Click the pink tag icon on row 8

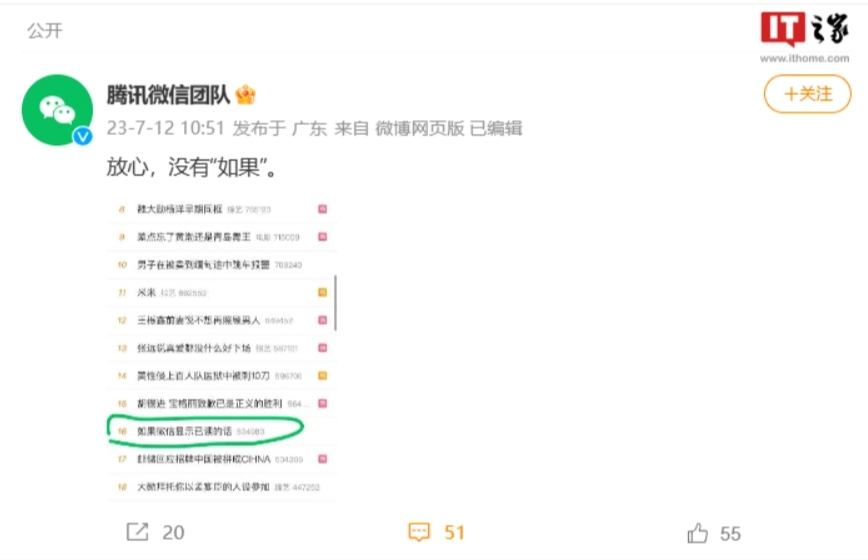(322, 209)
